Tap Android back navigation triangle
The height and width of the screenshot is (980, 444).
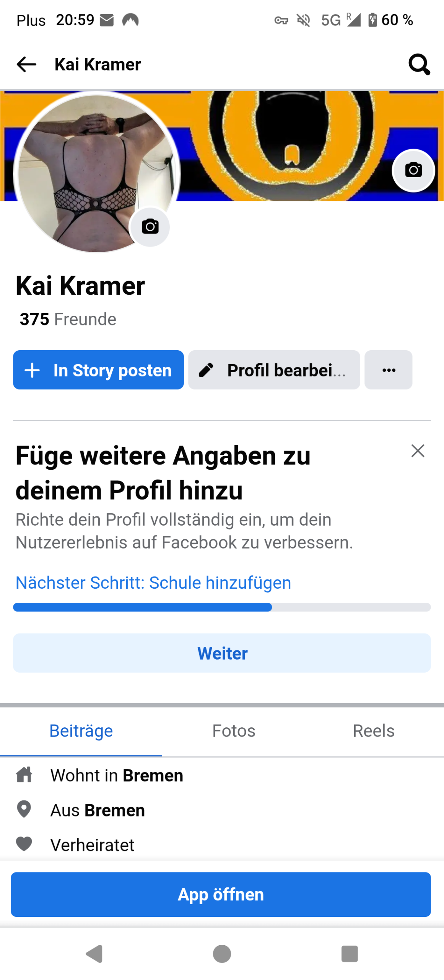click(x=94, y=953)
